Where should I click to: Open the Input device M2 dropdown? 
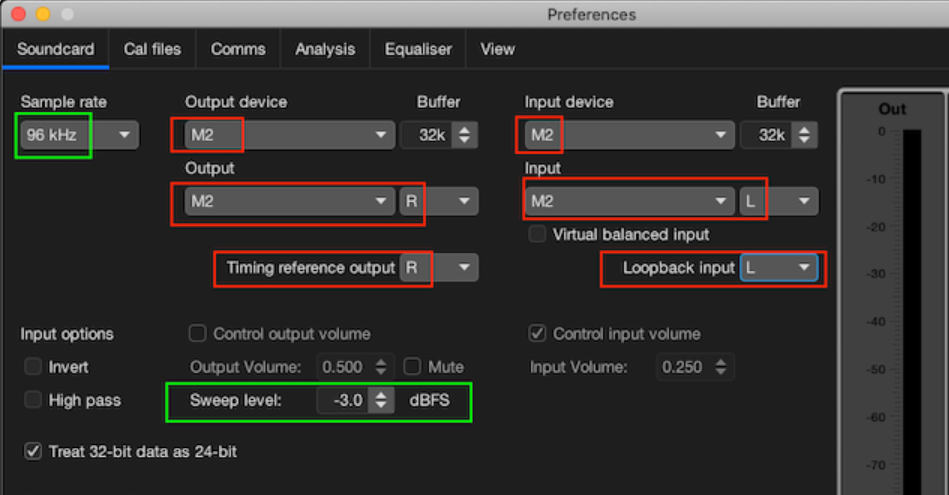[629, 135]
